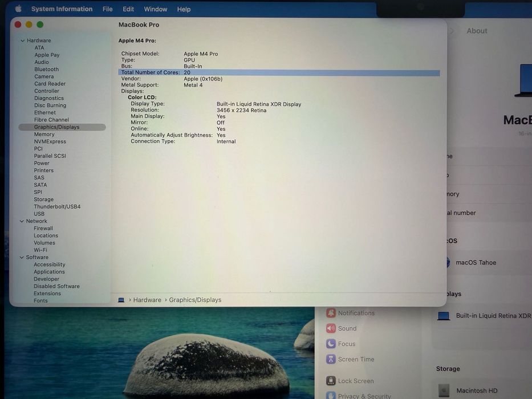The image size is (532, 399).
Task: Select Fonts under Software
Action: pyautogui.click(x=40, y=300)
